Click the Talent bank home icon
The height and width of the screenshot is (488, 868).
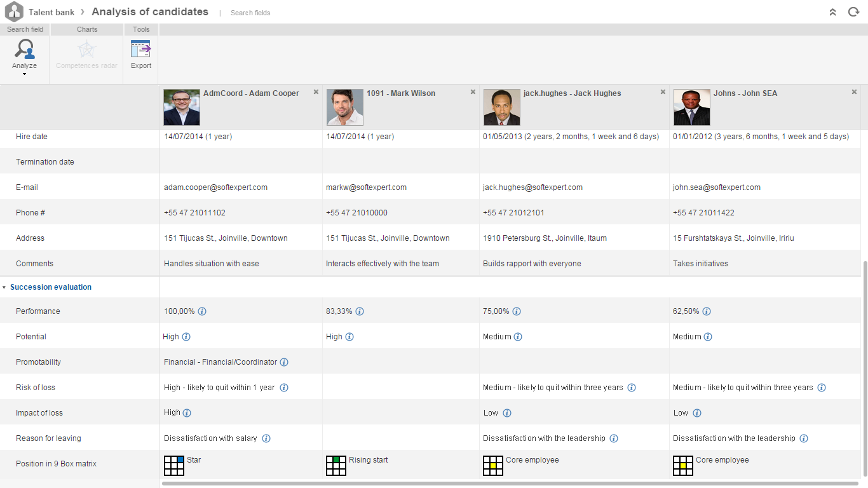pyautogui.click(x=13, y=11)
